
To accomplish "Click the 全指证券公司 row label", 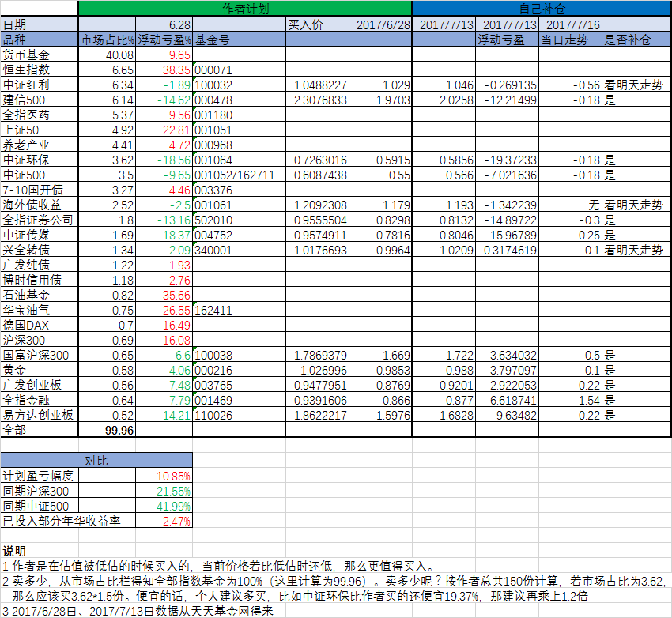I will tap(39, 219).
